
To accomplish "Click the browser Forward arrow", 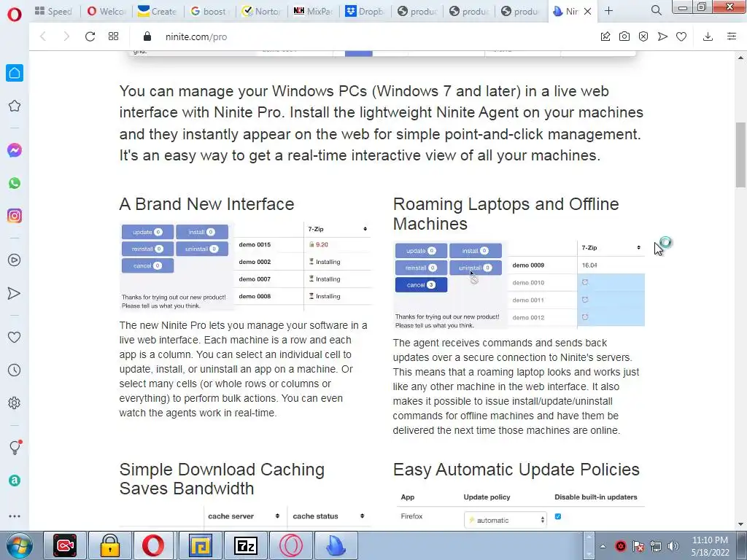I will click(66, 36).
